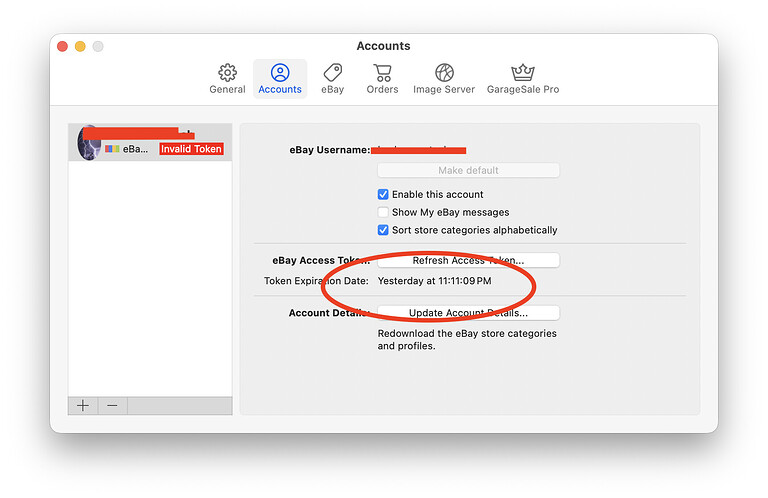
Task: Toggle Sort store categories alphabetically
Action: coord(383,230)
